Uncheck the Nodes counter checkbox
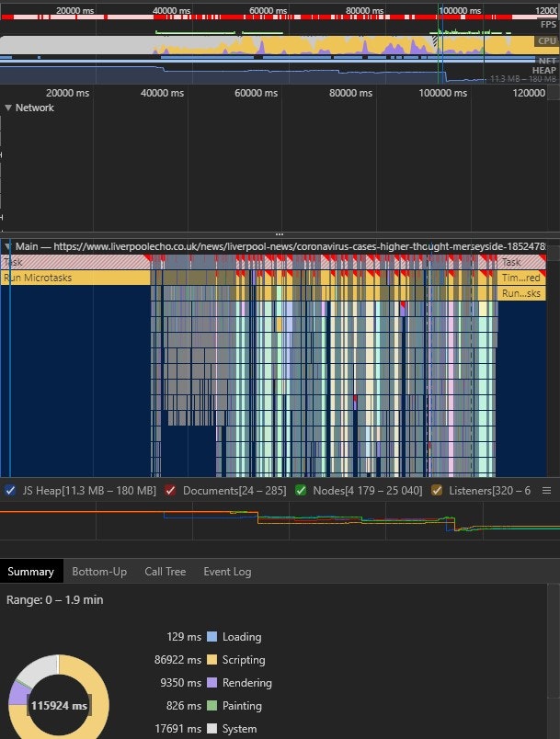 pyautogui.click(x=301, y=491)
